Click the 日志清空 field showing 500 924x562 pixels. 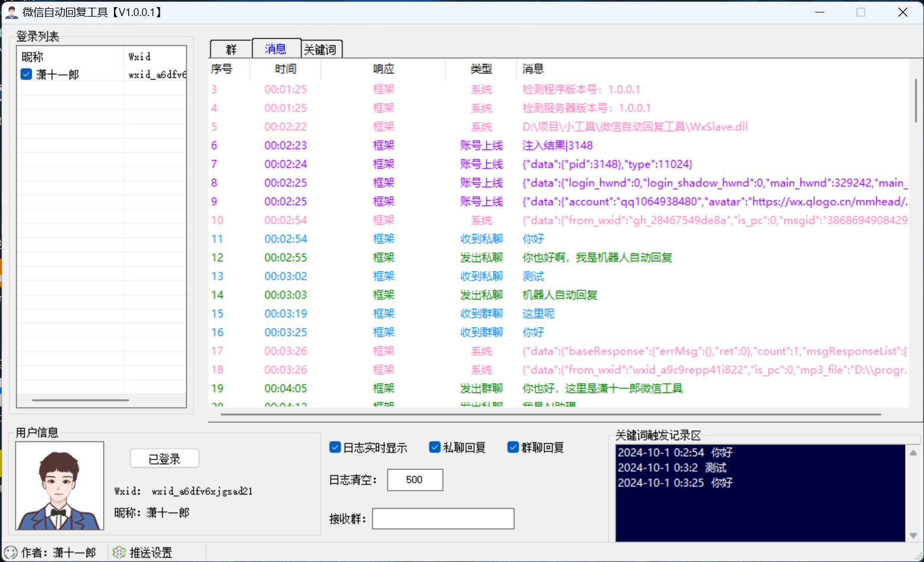(x=415, y=480)
